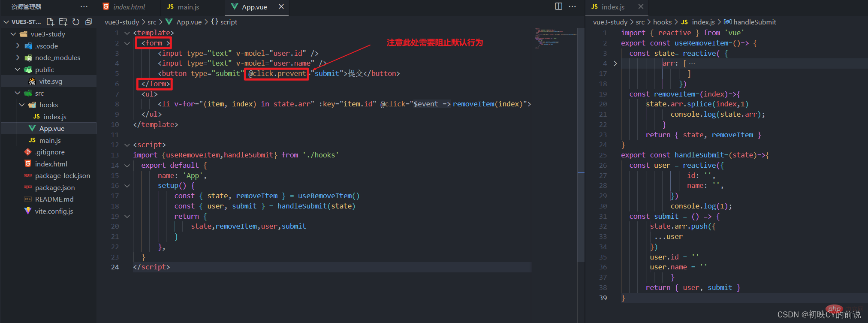Split the left editor group
Image resolution: width=868 pixels, height=323 pixels.
point(558,6)
